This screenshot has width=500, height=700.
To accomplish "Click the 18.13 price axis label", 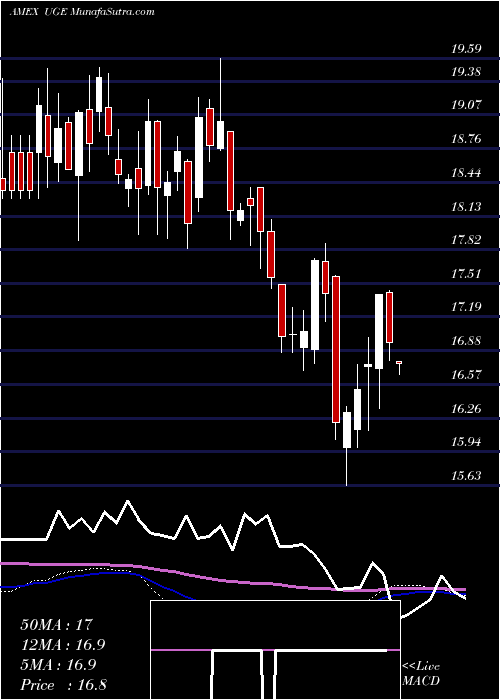I will point(466,207).
